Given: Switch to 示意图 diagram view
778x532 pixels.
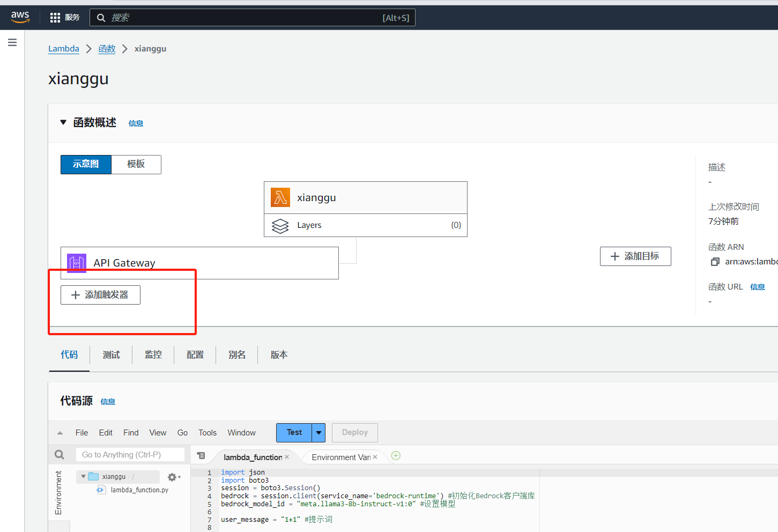Looking at the screenshot, I should (x=86, y=164).
